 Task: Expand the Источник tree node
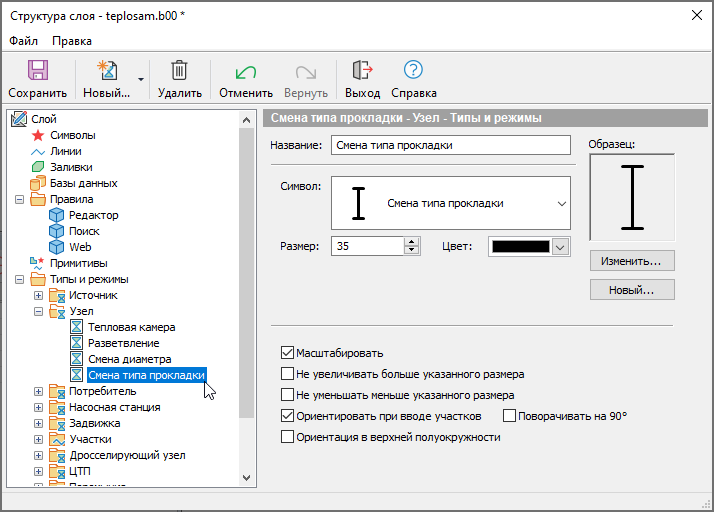39,295
